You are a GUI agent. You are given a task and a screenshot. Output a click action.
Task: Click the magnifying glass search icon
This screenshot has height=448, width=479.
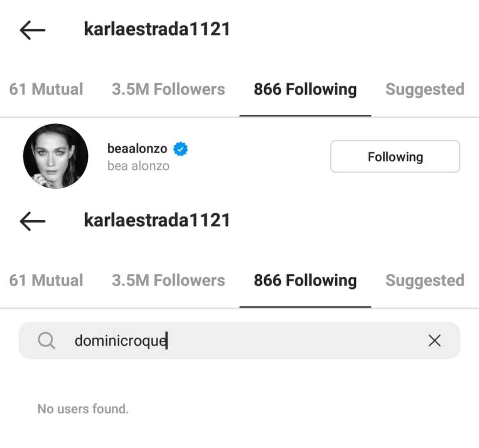46,341
